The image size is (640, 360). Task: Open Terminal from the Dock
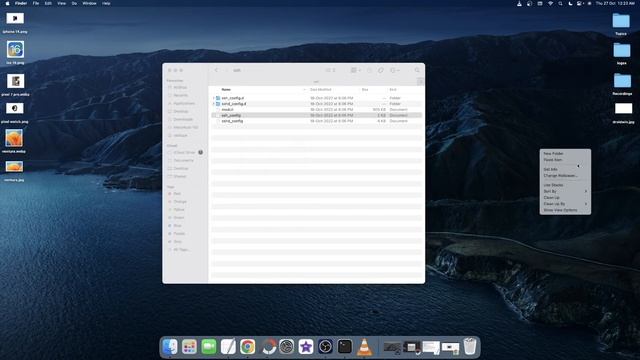tap(344, 347)
